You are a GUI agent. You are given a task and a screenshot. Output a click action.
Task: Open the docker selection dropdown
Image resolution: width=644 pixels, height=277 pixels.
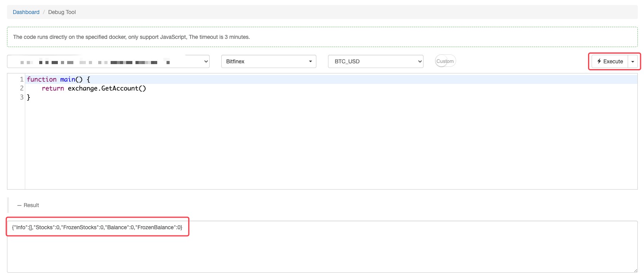108,61
